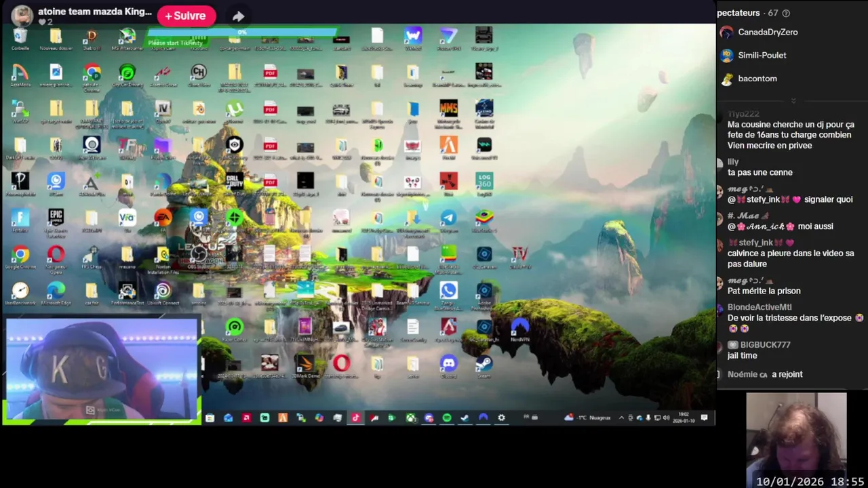868x488 pixels.
Task: Open the 3DMark Demo shortcut
Action: pyautogui.click(x=305, y=367)
